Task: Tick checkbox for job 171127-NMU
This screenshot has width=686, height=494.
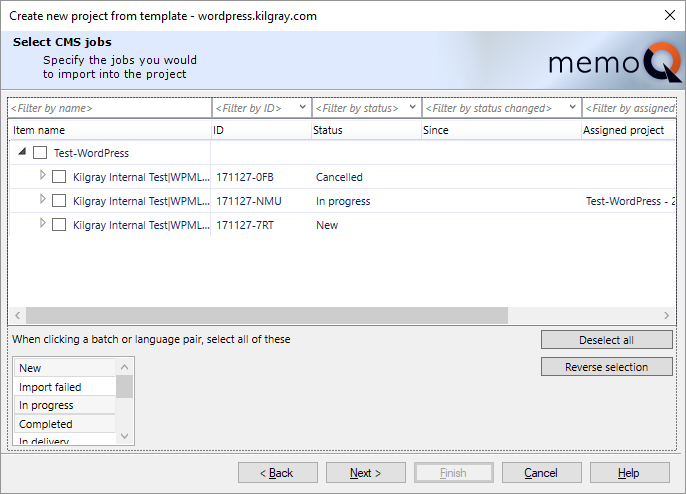Action: 59,201
